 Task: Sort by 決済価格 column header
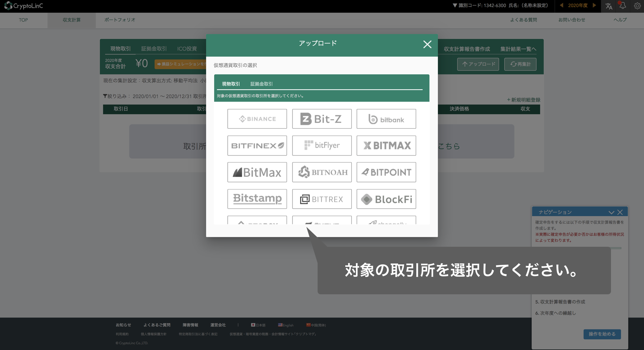459,109
